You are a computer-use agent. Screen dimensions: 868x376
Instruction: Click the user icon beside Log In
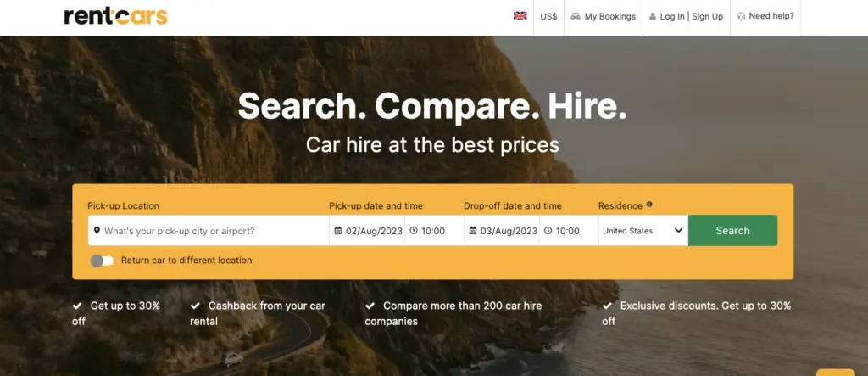[653, 17]
